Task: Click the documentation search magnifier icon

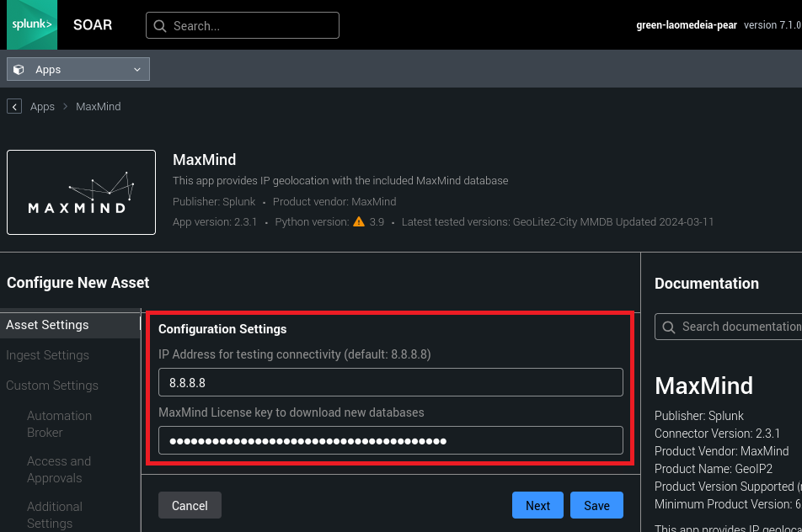Action: click(669, 327)
